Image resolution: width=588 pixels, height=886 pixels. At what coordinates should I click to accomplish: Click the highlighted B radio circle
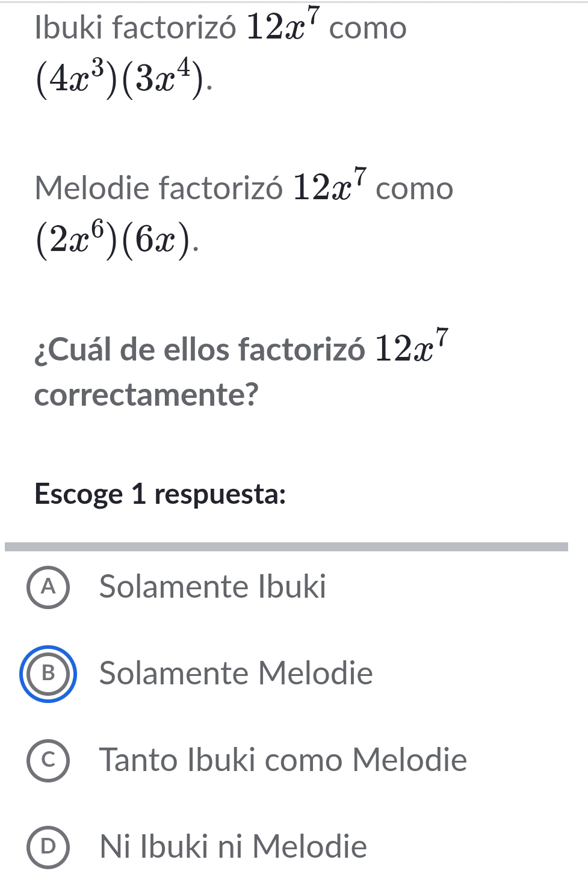point(48,674)
